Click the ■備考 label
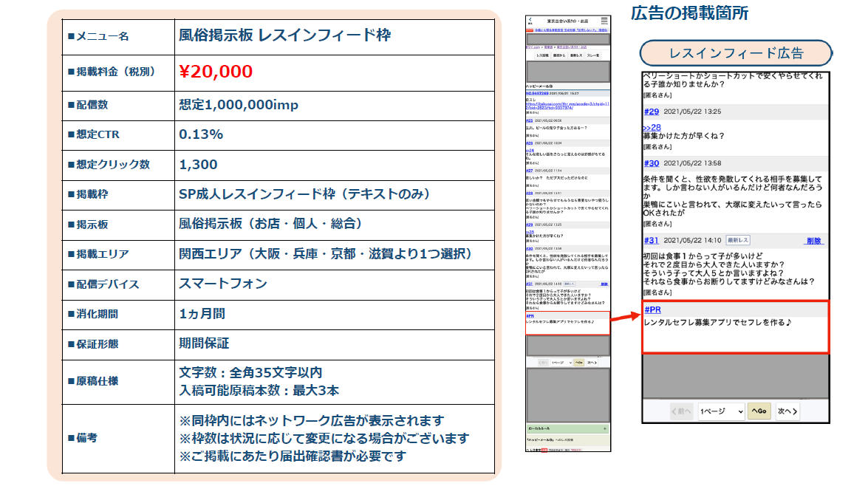The height and width of the screenshot is (486, 868). pos(82,438)
